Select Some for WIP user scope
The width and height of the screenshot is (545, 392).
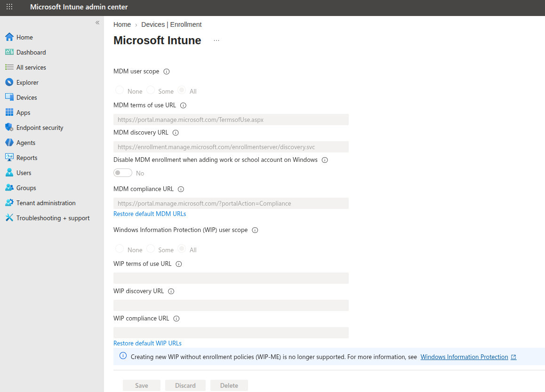coord(151,249)
